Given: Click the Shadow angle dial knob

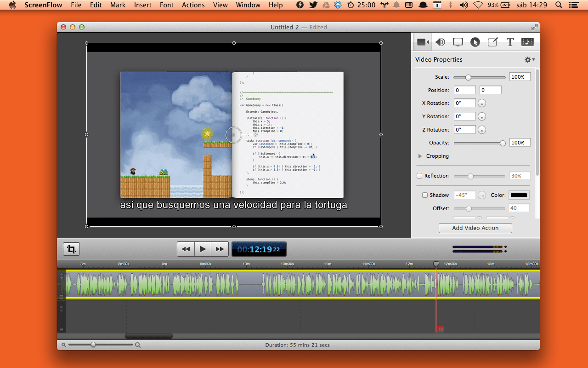Looking at the screenshot, I should 482,195.
